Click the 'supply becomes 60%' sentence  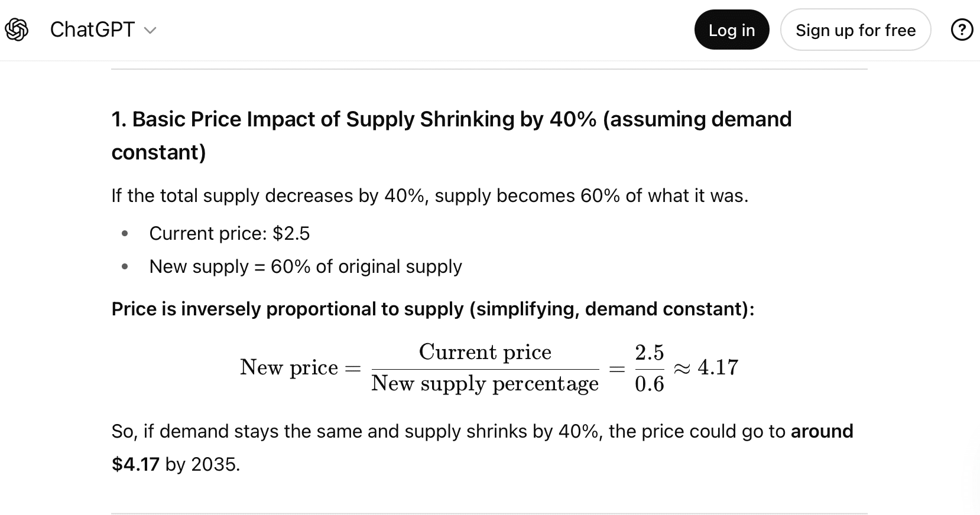point(430,195)
